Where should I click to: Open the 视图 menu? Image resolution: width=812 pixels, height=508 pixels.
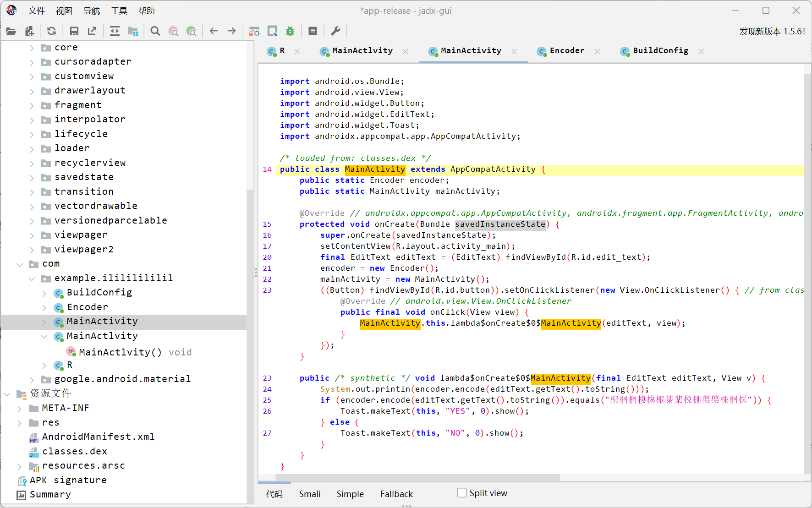(x=64, y=11)
